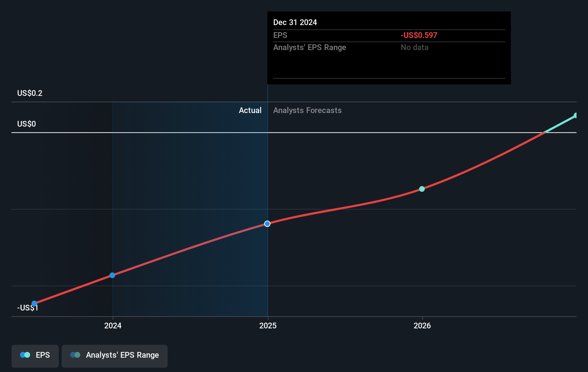Screen dimensions: 588x372
Task: Switch to the Actual section label
Action: tap(250, 110)
